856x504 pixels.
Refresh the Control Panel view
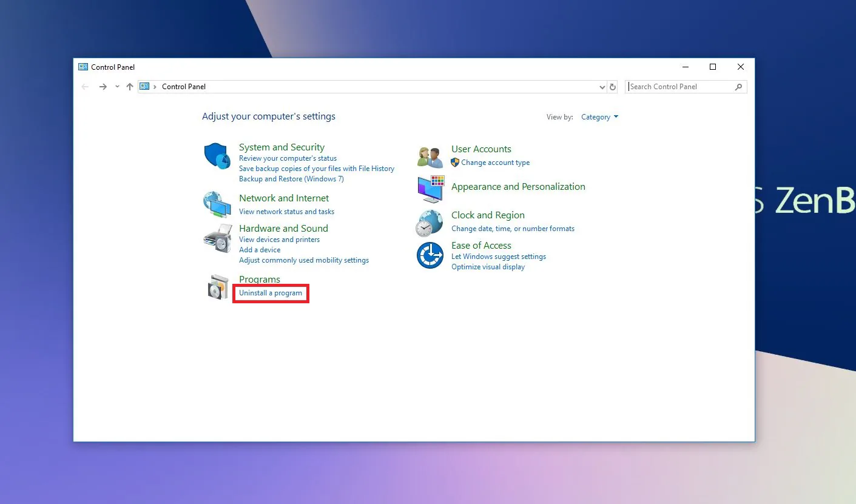pos(613,87)
